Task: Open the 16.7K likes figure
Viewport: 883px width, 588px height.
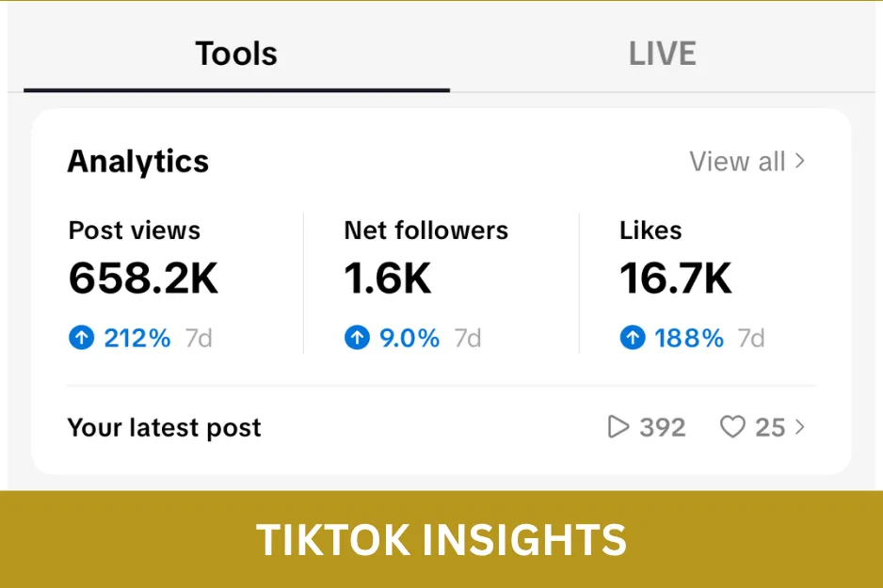Action: (675, 278)
